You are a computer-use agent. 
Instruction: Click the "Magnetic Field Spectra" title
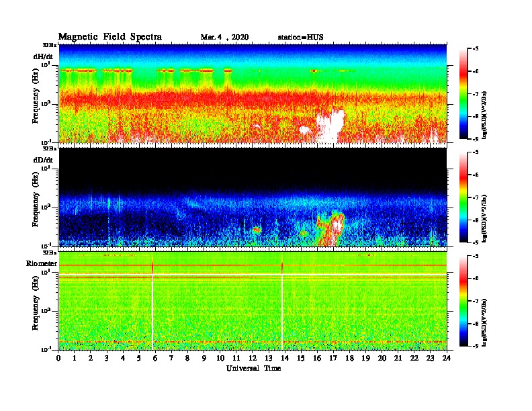(109, 37)
